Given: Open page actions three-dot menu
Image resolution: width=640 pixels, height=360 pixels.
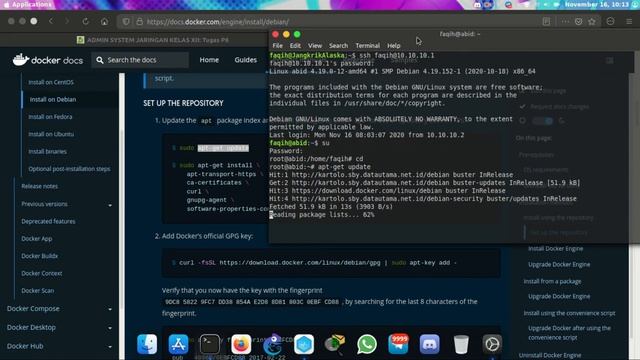Looking at the screenshot, I should [x=565, y=22].
